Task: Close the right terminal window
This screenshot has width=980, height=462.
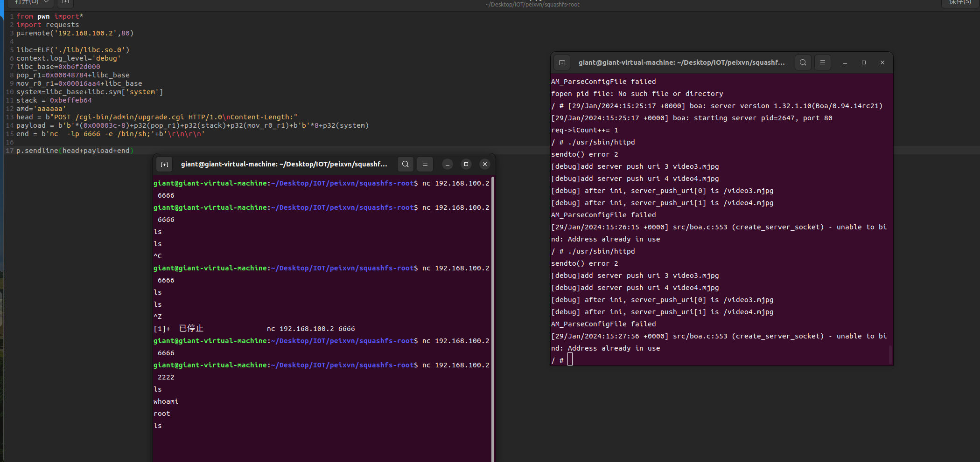Action: (x=882, y=62)
